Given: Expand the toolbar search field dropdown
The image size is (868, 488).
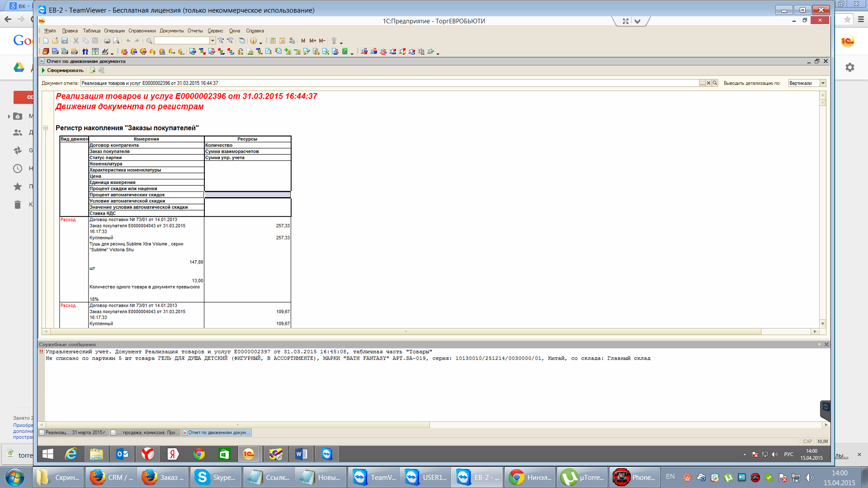Looking at the screenshot, I should [x=212, y=41].
